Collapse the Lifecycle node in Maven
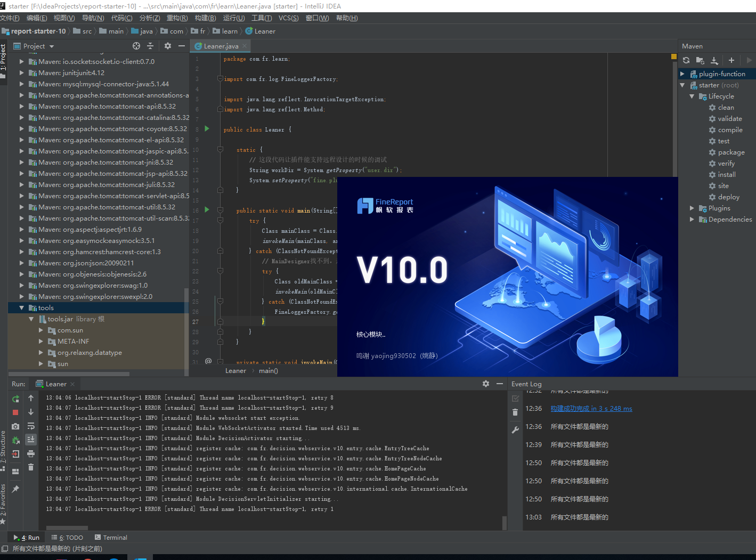Image resolution: width=756 pixels, height=560 pixels. point(692,96)
